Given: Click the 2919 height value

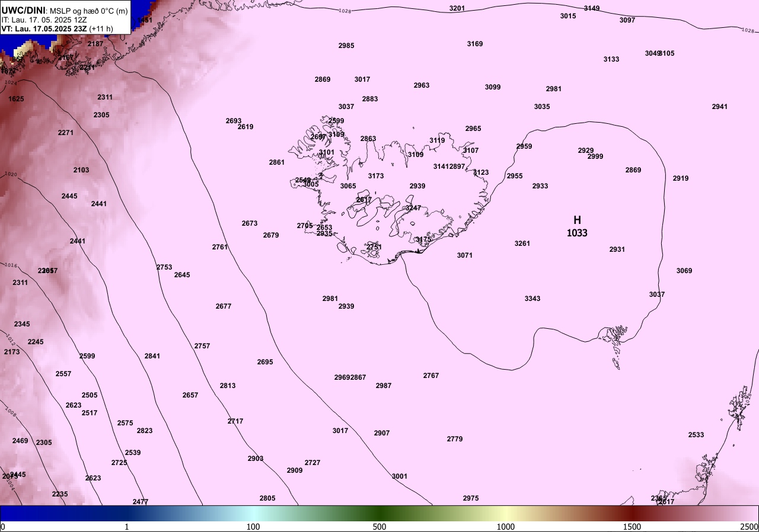Looking at the screenshot, I should tap(681, 178).
